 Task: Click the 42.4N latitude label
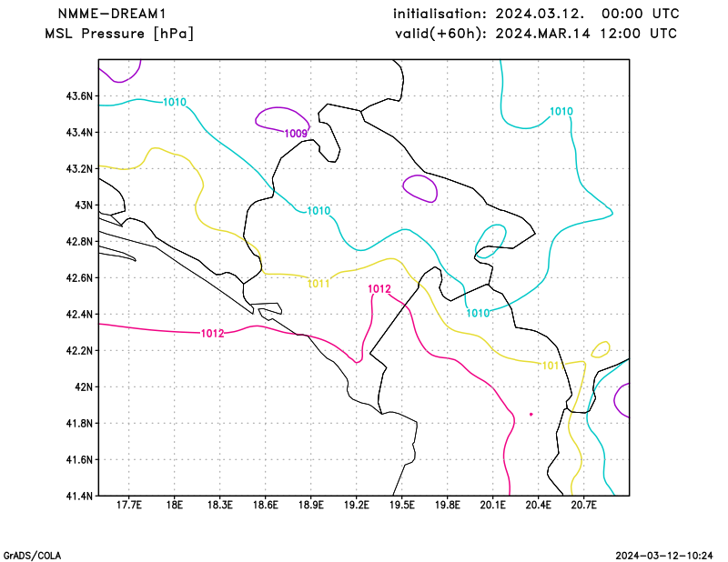[79, 314]
